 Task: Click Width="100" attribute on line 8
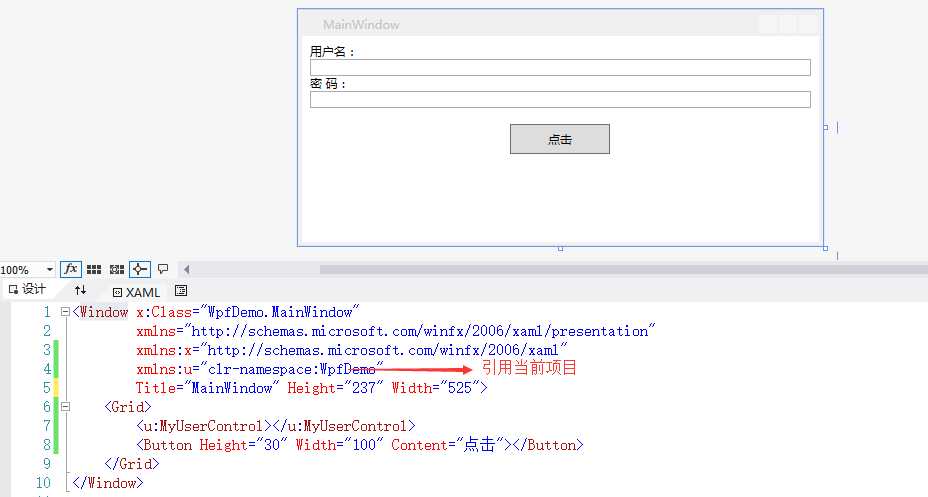coord(340,444)
